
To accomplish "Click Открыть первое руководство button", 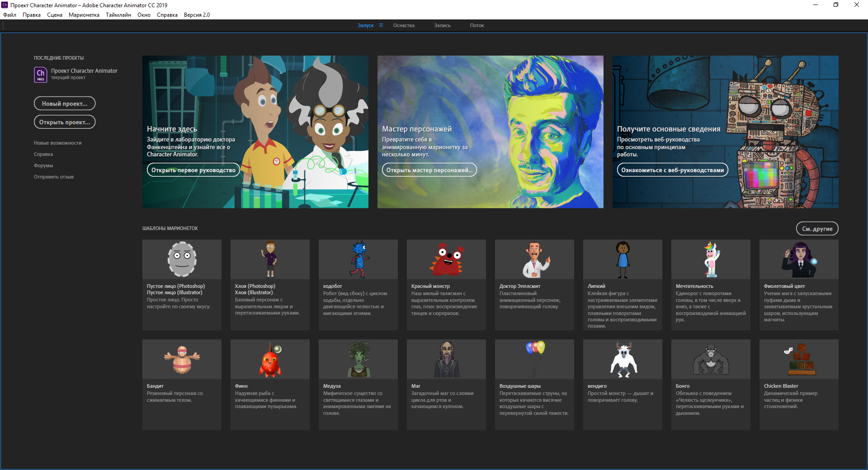I will pyautogui.click(x=193, y=170).
